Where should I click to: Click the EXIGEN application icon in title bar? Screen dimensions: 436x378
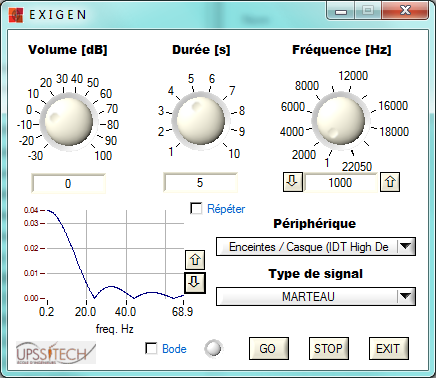click(16, 15)
